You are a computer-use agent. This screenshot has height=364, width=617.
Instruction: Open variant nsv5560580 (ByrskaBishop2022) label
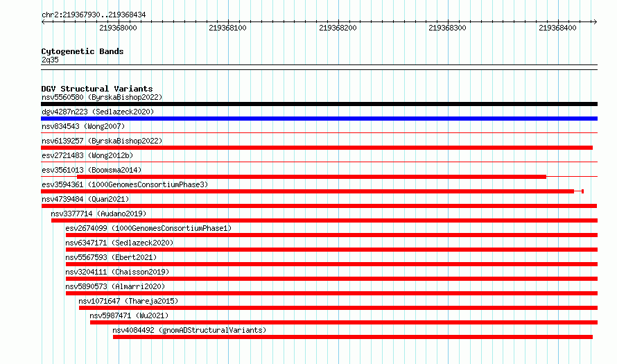[x=102, y=97]
